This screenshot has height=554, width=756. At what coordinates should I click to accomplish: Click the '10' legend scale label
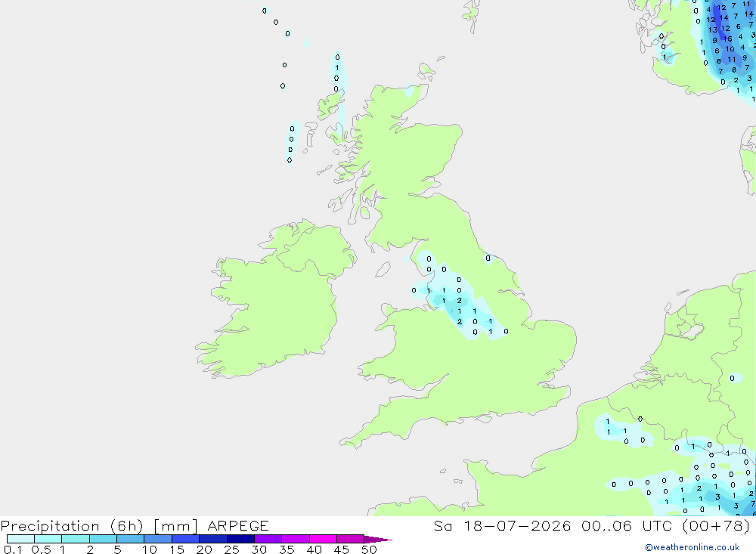click(150, 549)
